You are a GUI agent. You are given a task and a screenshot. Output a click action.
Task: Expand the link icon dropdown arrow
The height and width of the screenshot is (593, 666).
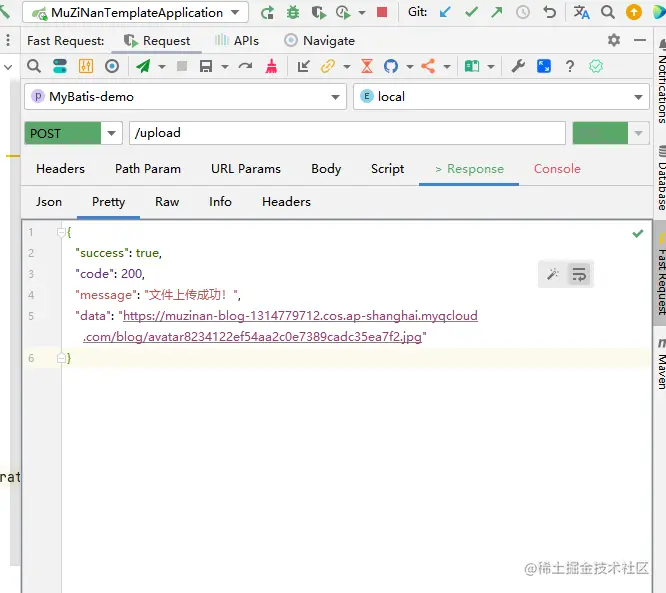tap(347, 67)
